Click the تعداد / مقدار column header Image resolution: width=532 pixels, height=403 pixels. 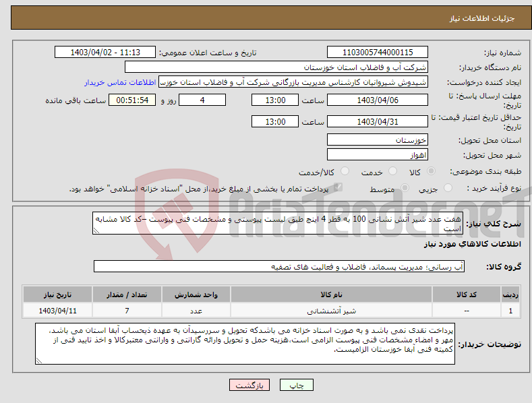coord(127,294)
